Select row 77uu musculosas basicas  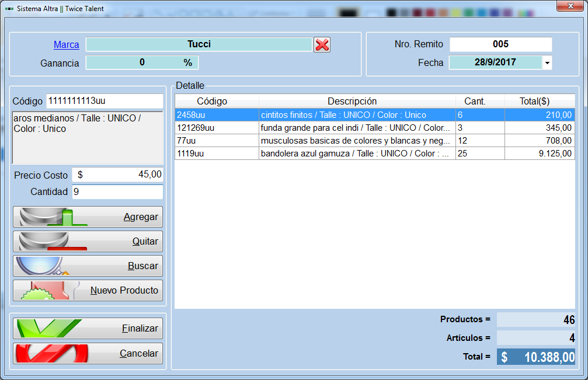point(375,141)
